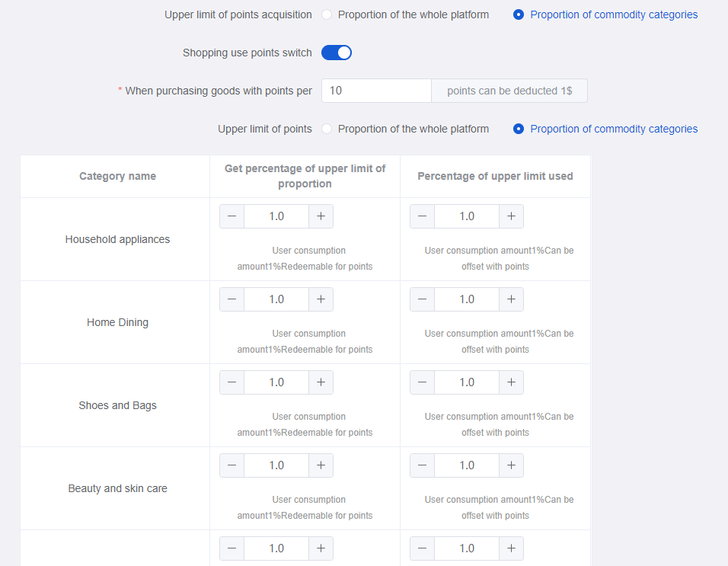Choose Proportion of commodity categories for Upper limit of points
The height and width of the screenshot is (566, 728).
tap(519, 129)
